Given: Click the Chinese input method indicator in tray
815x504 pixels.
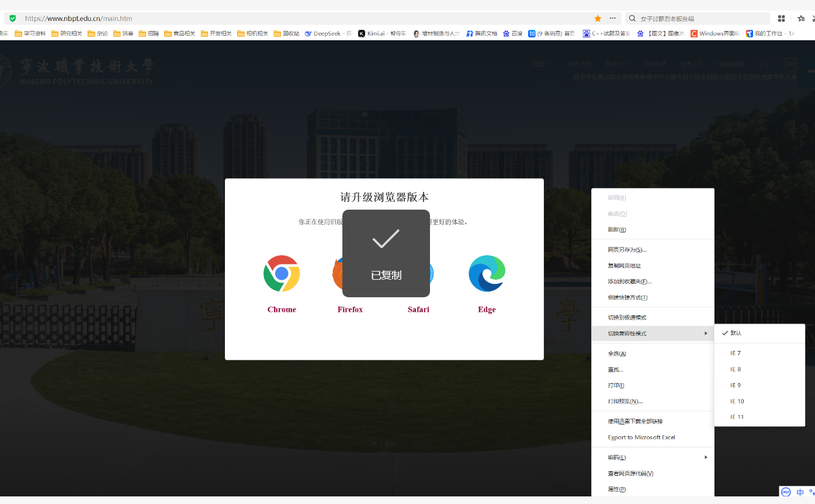Looking at the screenshot, I should pos(800,492).
